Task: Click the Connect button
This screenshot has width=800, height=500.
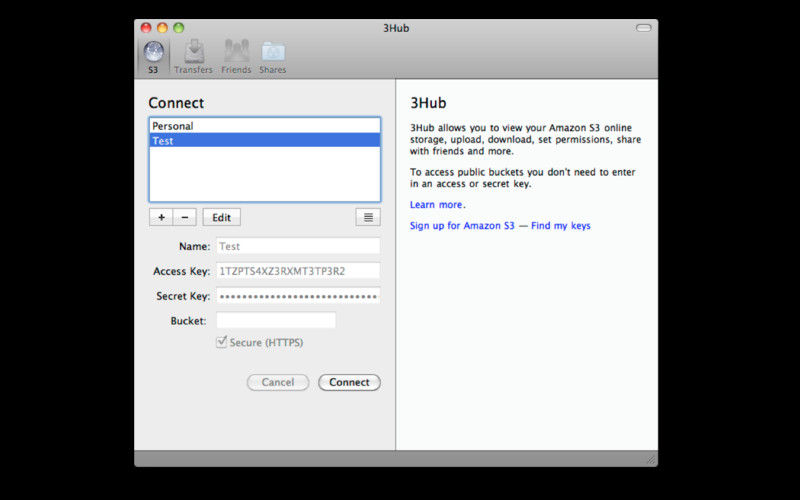Action: click(x=349, y=382)
